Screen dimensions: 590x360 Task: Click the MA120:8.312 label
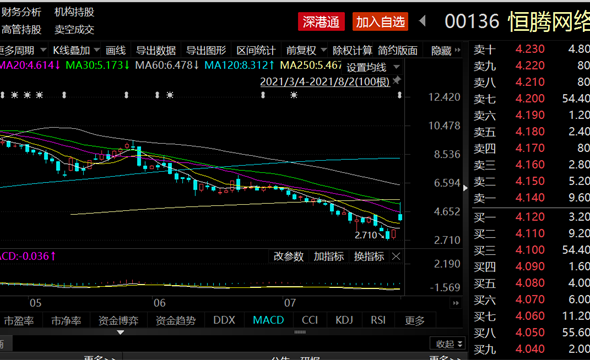(x=239, y=65)
